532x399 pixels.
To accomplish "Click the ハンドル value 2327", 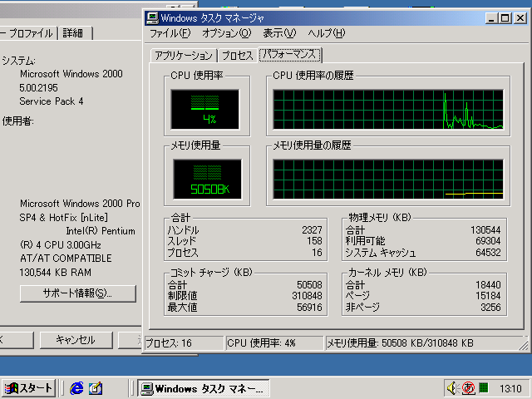I will [x=312, y=230].
